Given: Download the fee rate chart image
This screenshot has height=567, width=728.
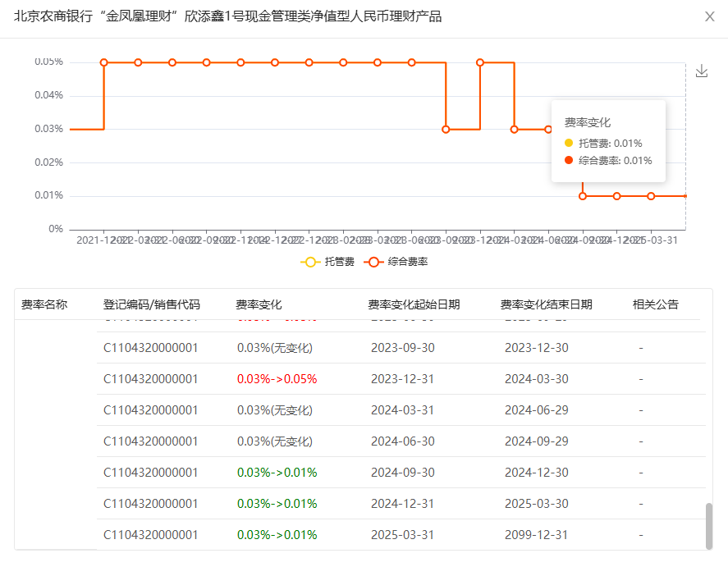Looking at the screenshot, I should 702,71.
